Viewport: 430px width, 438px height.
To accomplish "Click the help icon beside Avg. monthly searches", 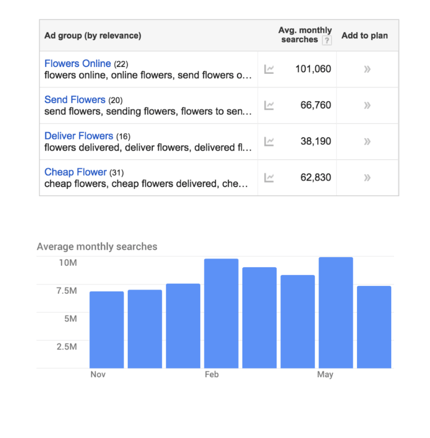I will coord(327,40).
